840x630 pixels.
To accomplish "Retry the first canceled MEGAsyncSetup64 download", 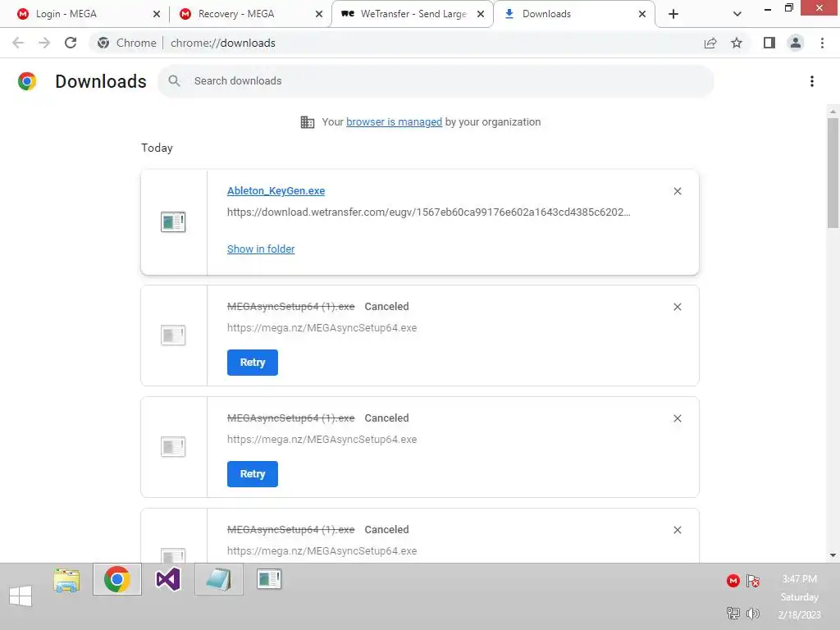I will click(x=253, y=363).
